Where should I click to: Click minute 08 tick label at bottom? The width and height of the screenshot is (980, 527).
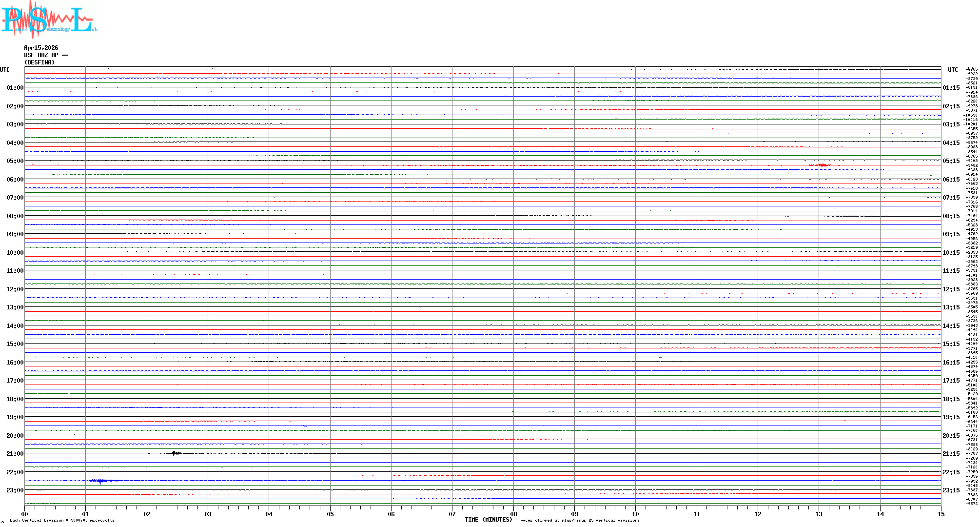513,514
